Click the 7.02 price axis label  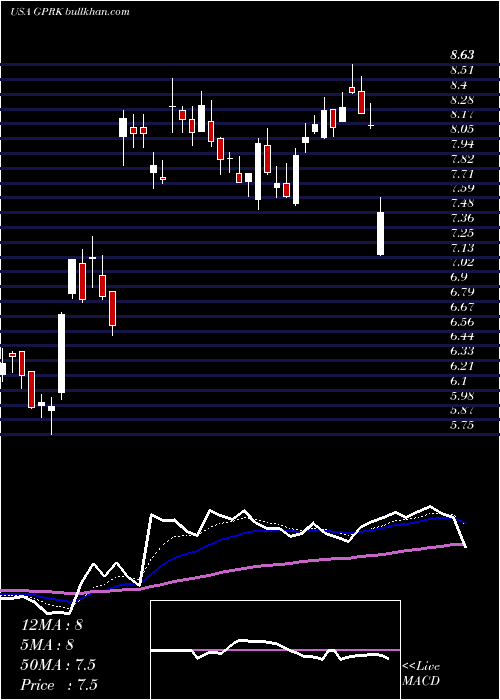point(462,262)
